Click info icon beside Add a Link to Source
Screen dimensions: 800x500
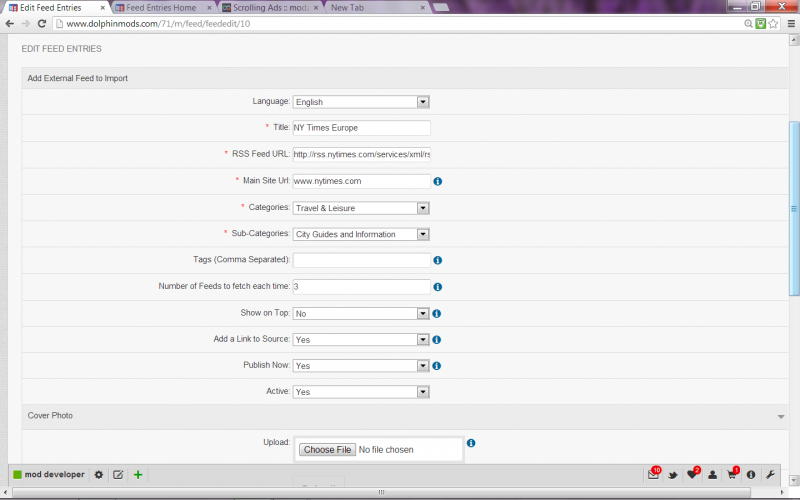[x=437, y=340]
